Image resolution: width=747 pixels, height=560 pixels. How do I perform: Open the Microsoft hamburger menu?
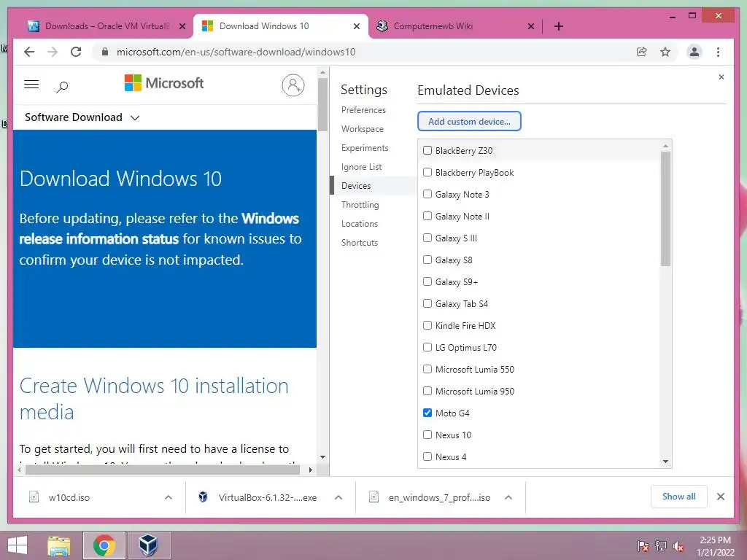click(31, 85)
